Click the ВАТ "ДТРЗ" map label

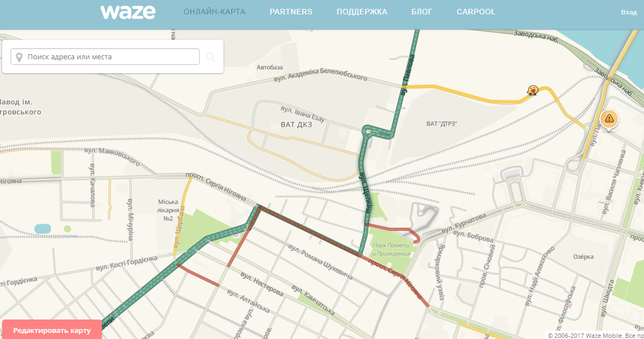[443, 123]
